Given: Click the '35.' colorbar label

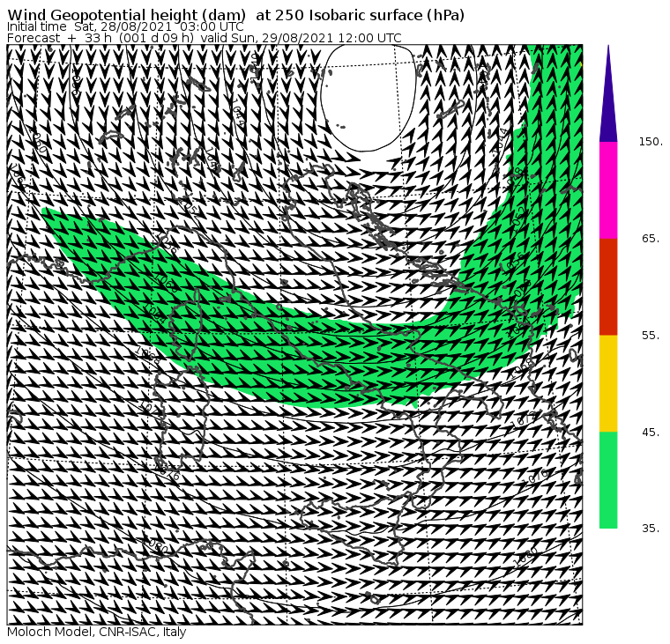Looking at the screenshot, I should pos(651,529).
